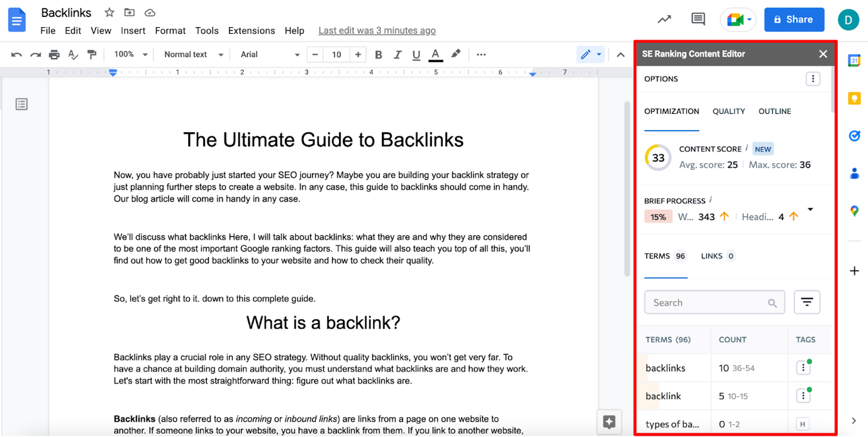Open the terms filter button

[x=807, y=302]
